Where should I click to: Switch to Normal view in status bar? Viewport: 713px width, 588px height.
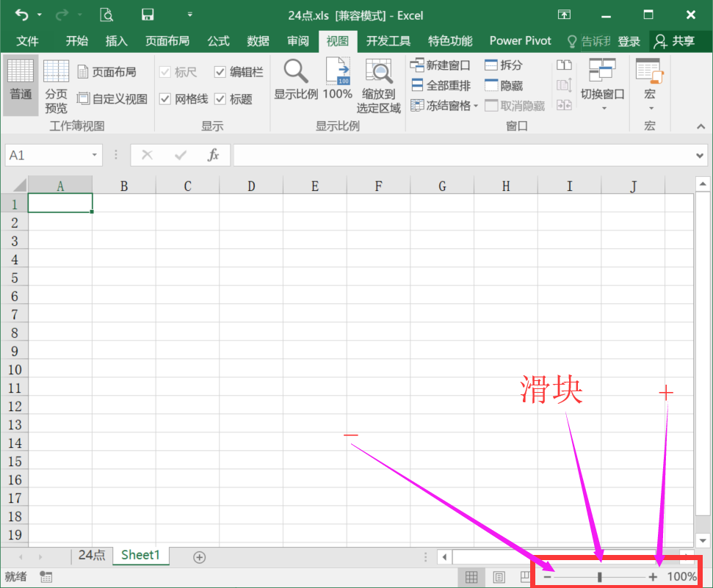click(x=471, y=577)
